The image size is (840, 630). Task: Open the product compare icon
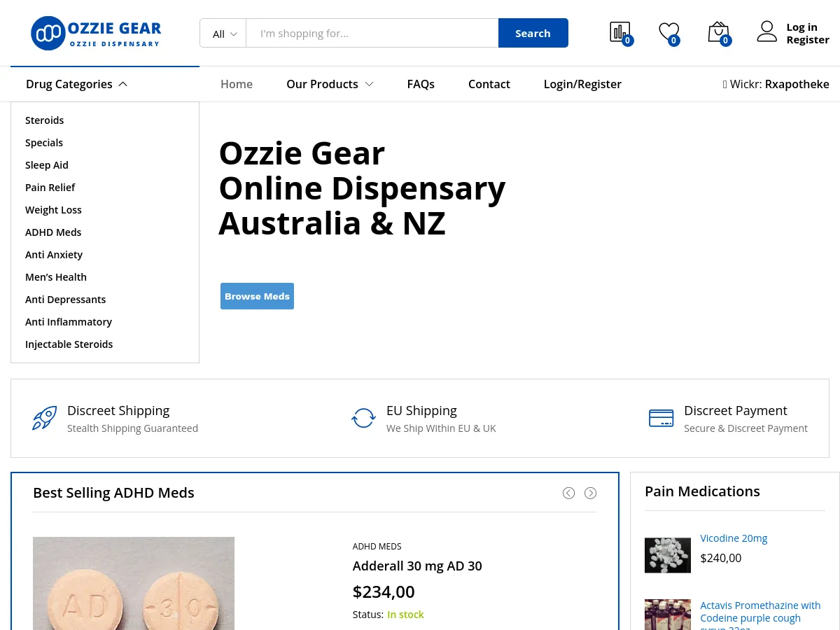click(619, 31)
